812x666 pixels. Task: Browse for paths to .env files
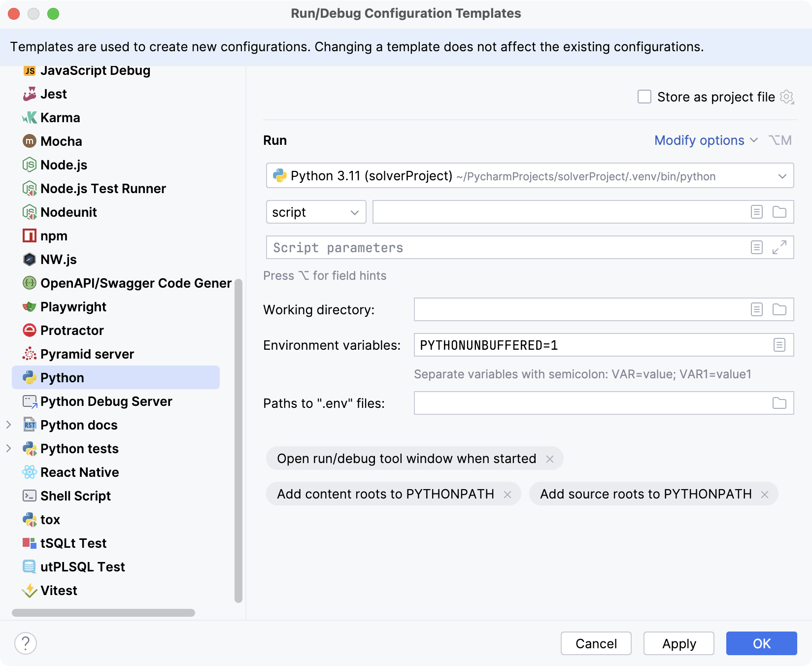click(x=779, y=403)
